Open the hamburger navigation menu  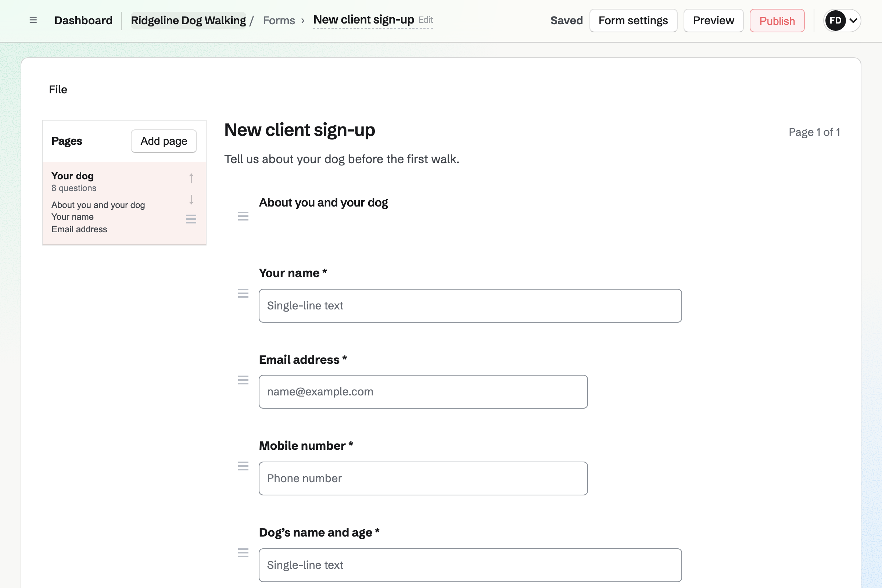click(33, 20)
